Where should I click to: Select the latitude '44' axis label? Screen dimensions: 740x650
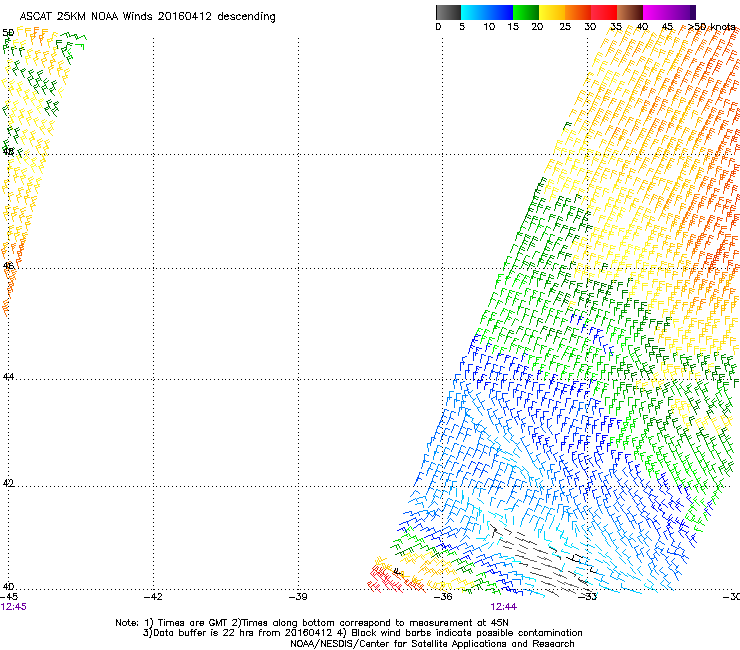tap(8, 377)
